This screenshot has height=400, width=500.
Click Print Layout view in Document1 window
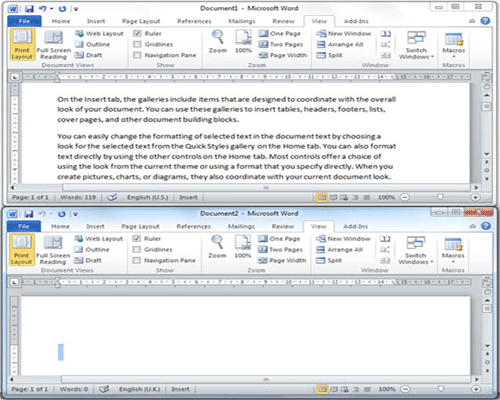click(22, 45)
